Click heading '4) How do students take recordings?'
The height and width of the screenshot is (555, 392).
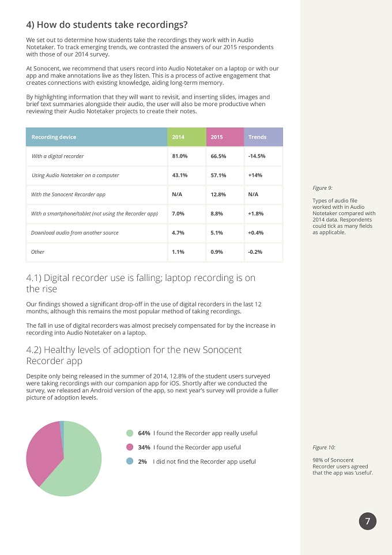point(107,25)
